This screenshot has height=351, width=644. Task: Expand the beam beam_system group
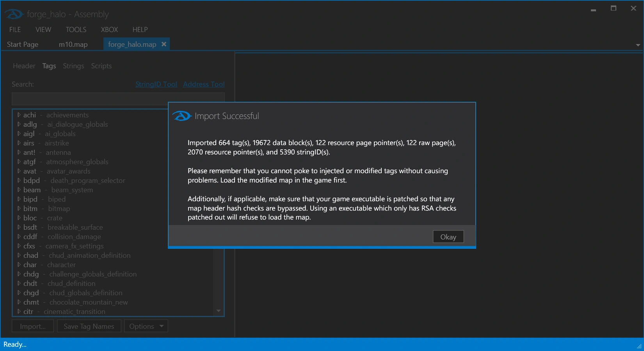click(19, 190)
